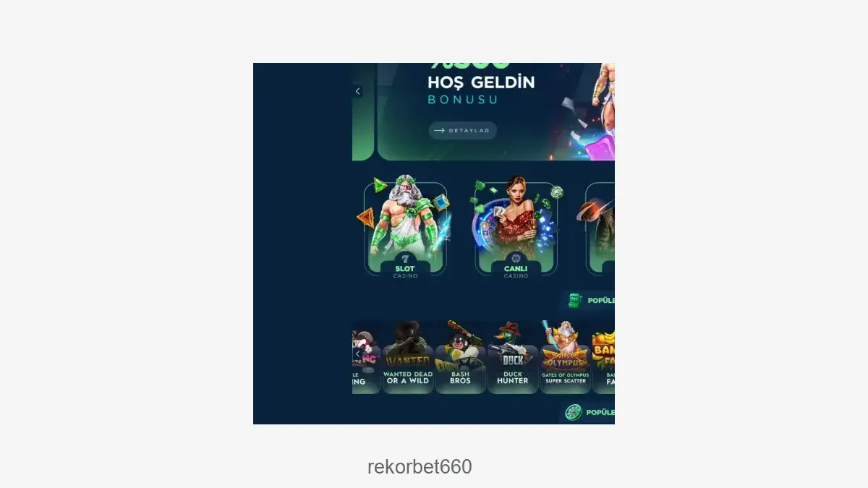The height and width of the screenshot is (488, 868).
Task: Launch Wanted Dead or a Wild game
Action: (x=408, y=358)
